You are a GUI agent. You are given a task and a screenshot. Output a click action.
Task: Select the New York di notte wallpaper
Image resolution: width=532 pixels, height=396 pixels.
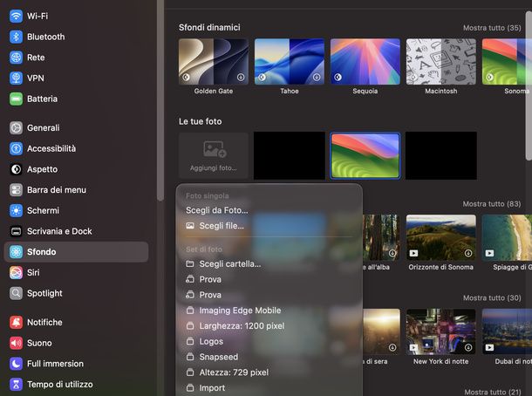[x=441, y=331]
